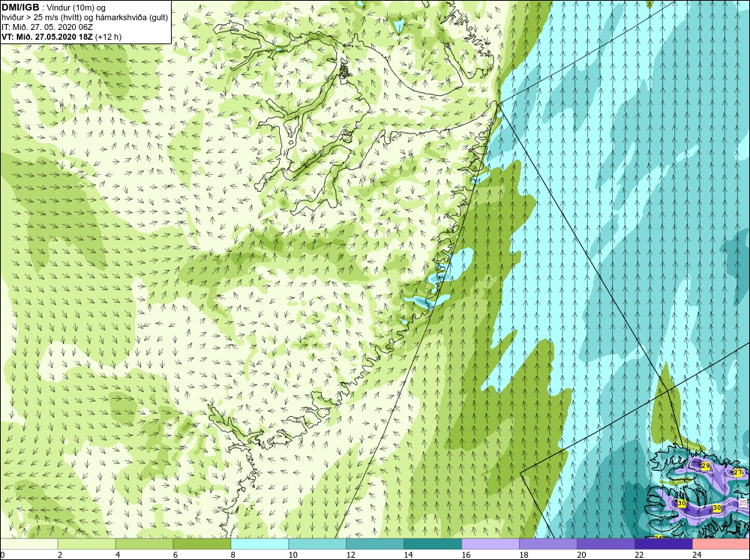Click the 6–8 m/s olive green legend swatch
Viewport: 750px width, 560px height.
202,544
